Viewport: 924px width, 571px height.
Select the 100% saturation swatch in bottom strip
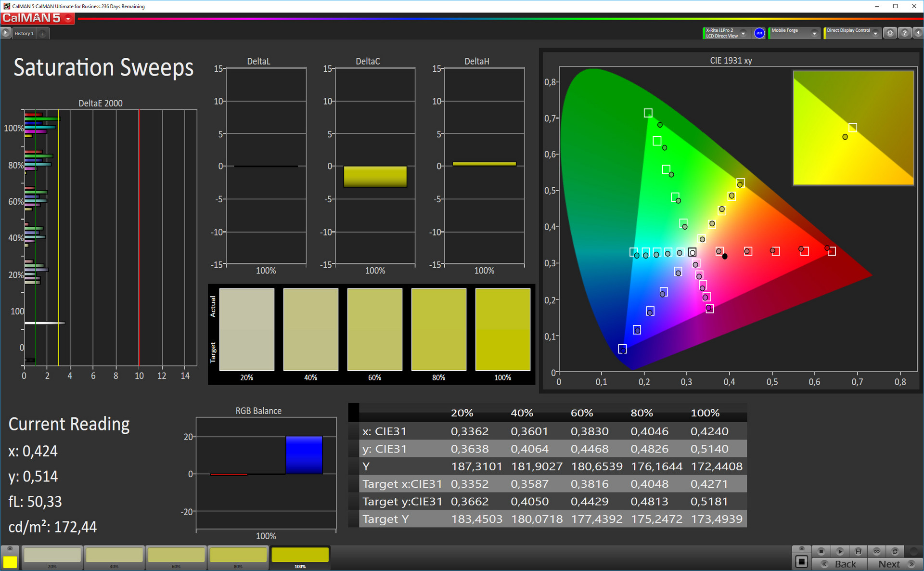pyautogui.click(x=300, y=558)
